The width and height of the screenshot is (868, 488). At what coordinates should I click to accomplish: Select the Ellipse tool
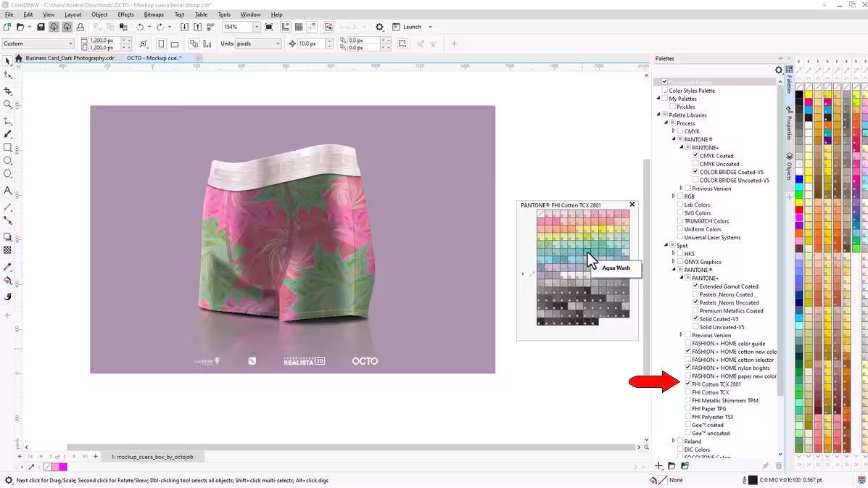tap(8, 160)
